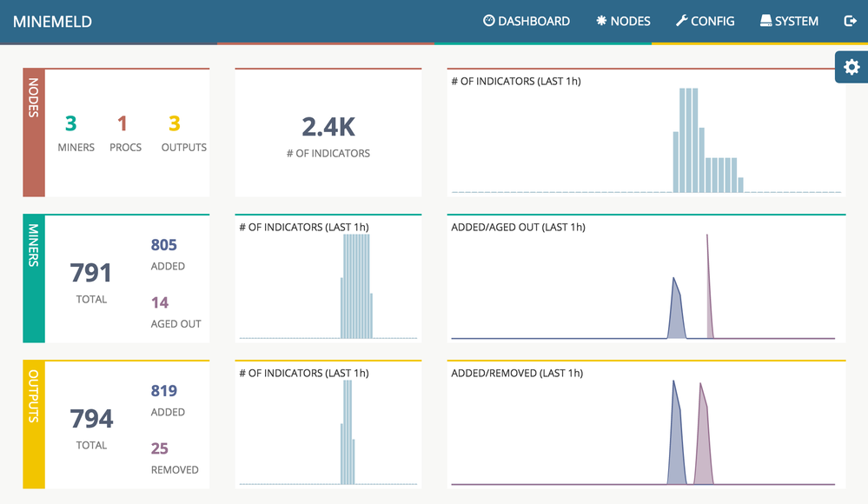Select the yellow OUTPUTS side label

coord(34,425)
